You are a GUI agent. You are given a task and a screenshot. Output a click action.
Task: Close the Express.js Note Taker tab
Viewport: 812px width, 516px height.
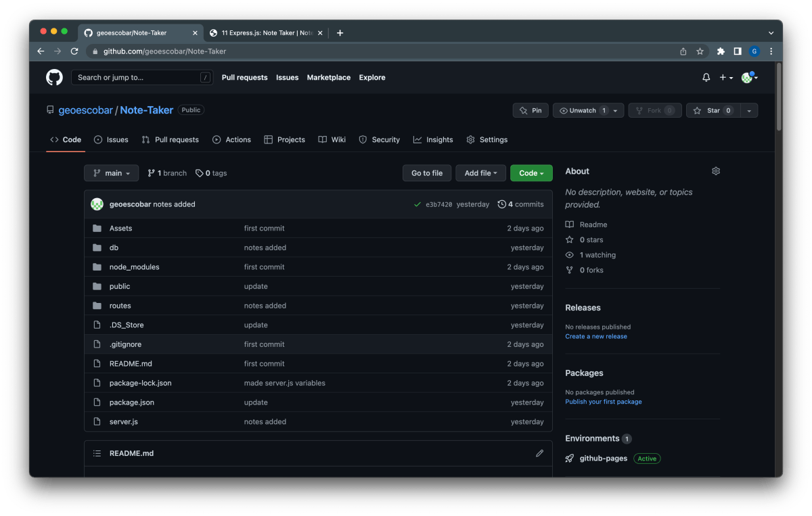coord(320,32)
